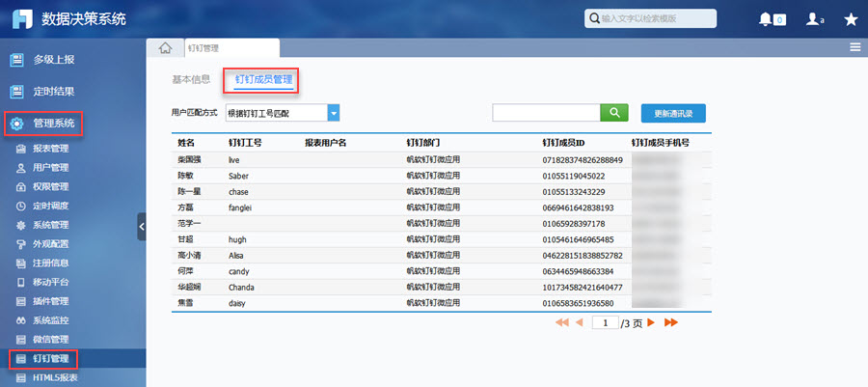Click the member ID 0105461646965485
Viewport: 868px width, 387px height.
pos(578,239)
